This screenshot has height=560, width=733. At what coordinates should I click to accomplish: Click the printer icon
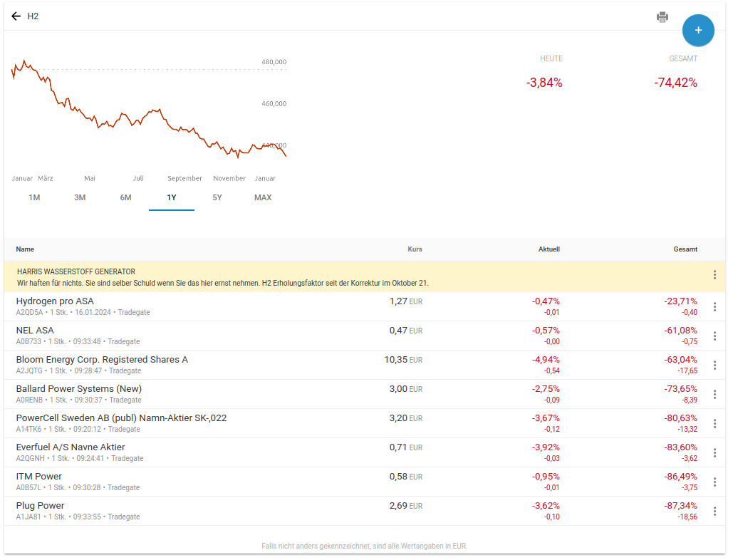[x=662, y=17]
